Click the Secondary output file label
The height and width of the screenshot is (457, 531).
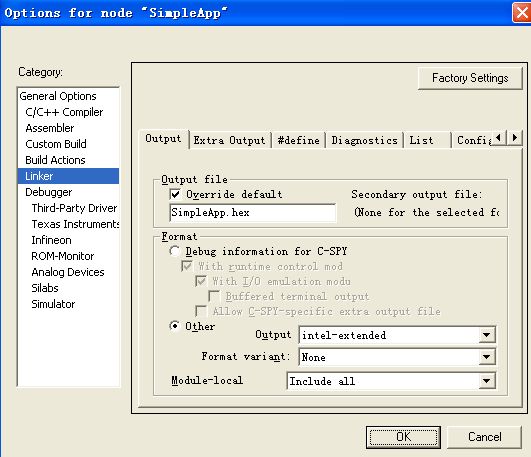(417, 194)
